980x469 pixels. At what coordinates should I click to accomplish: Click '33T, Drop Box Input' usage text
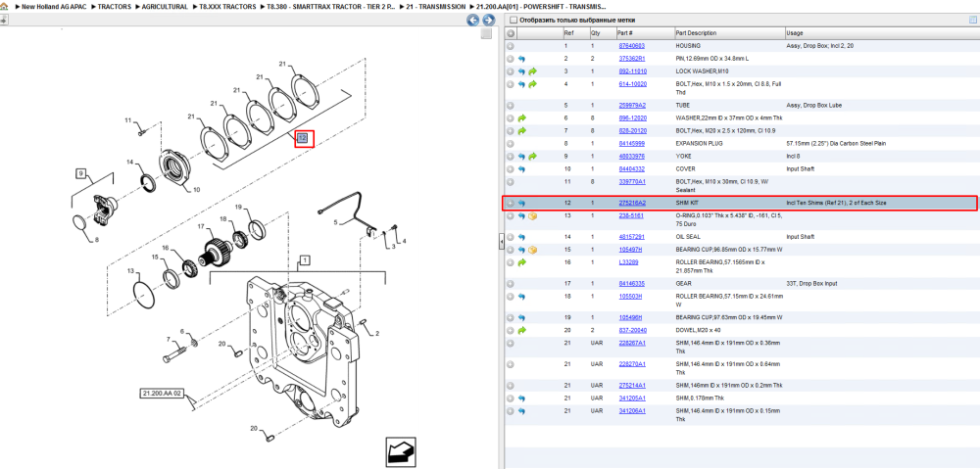coord(810,284)
